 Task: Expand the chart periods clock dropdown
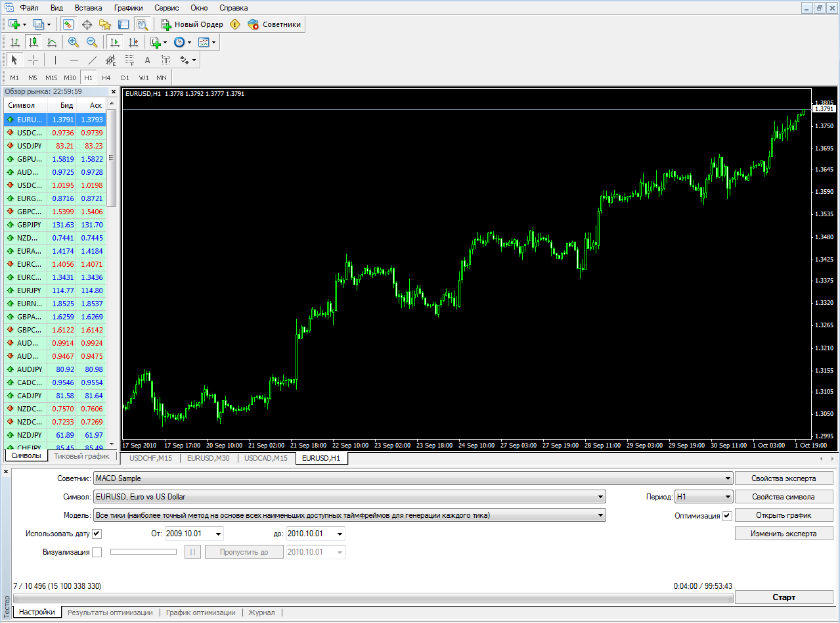tap(189, 42)
